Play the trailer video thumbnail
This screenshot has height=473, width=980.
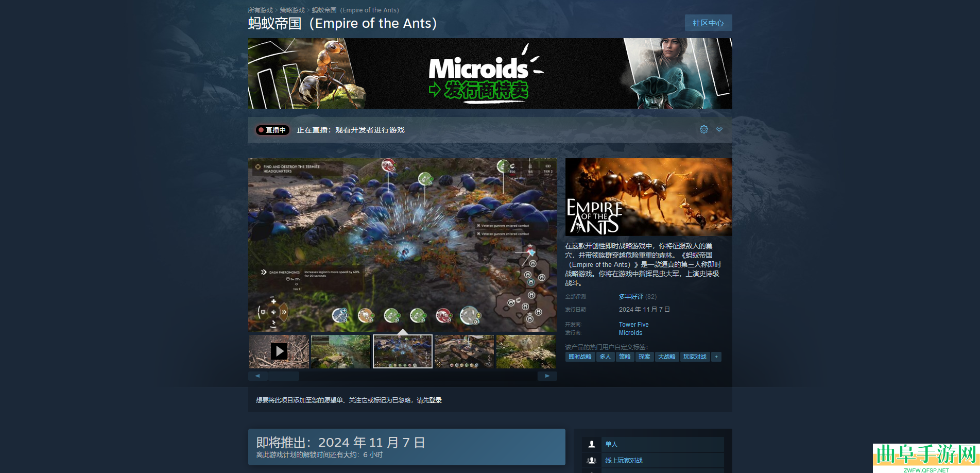(x=279, y=351)
